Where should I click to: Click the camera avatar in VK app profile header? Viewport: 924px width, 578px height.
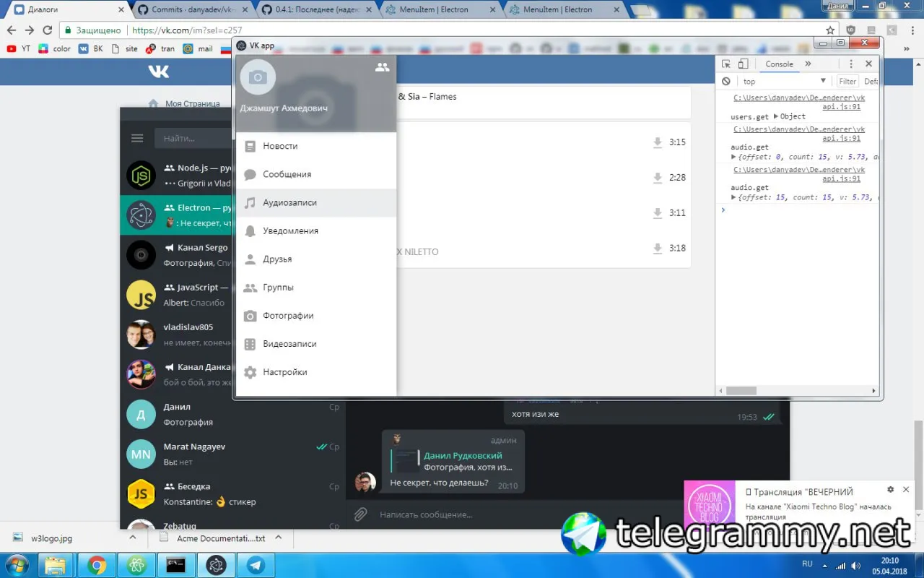[258, 77]
